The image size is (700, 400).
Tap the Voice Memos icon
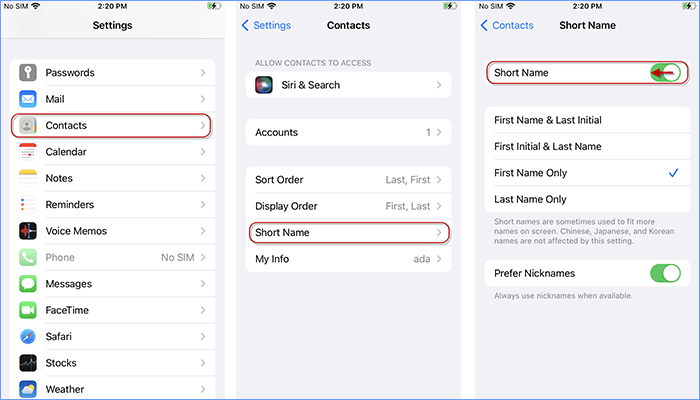(x=27, y=231)
